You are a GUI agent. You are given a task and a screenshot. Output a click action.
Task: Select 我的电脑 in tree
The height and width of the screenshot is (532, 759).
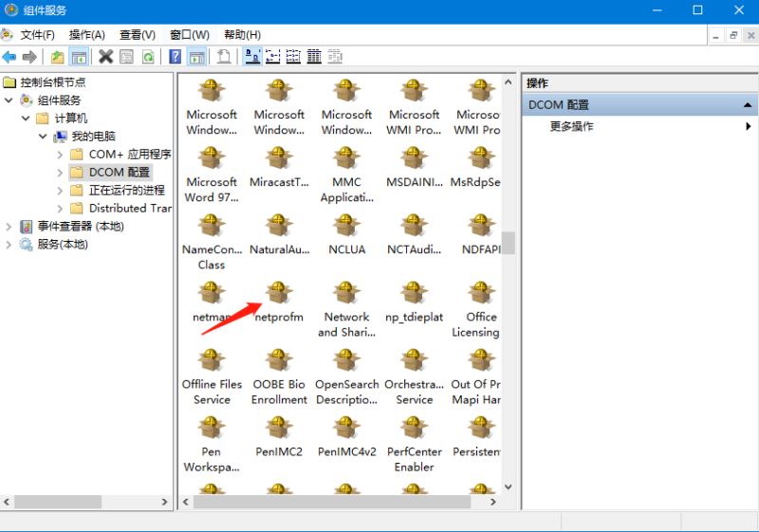(93, 136)
